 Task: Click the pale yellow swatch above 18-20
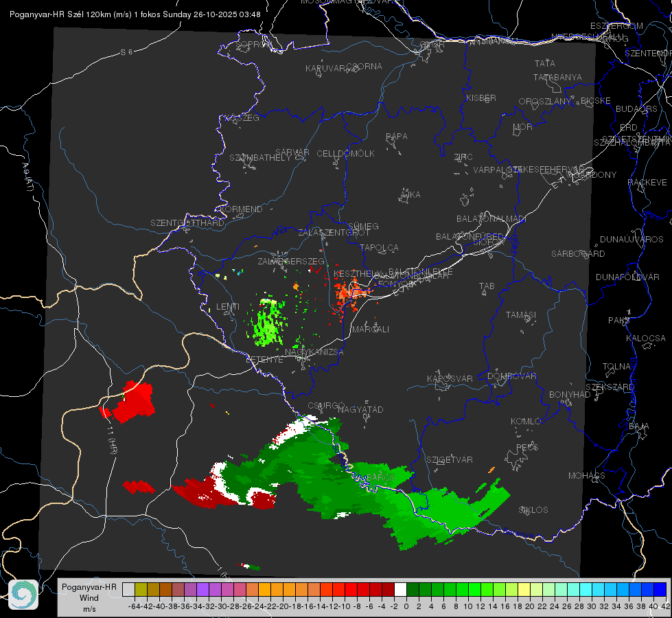524,589
